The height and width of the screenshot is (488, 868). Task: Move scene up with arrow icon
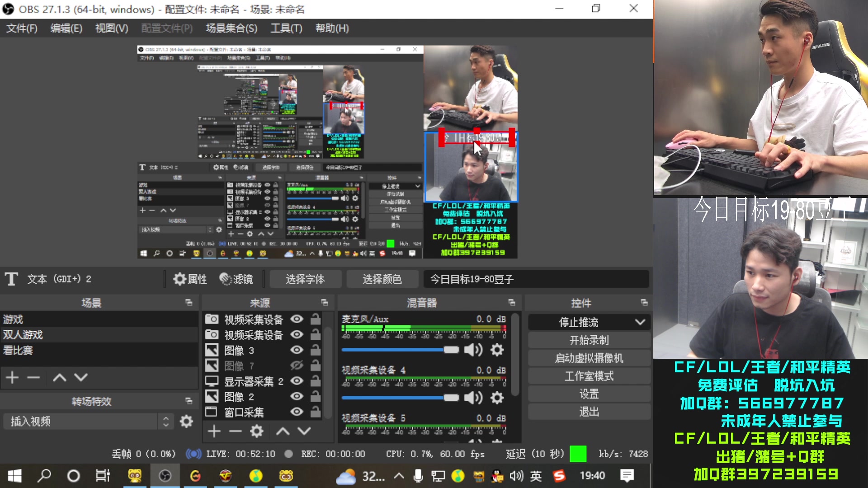pyautogui.click(x=60, y=377)
